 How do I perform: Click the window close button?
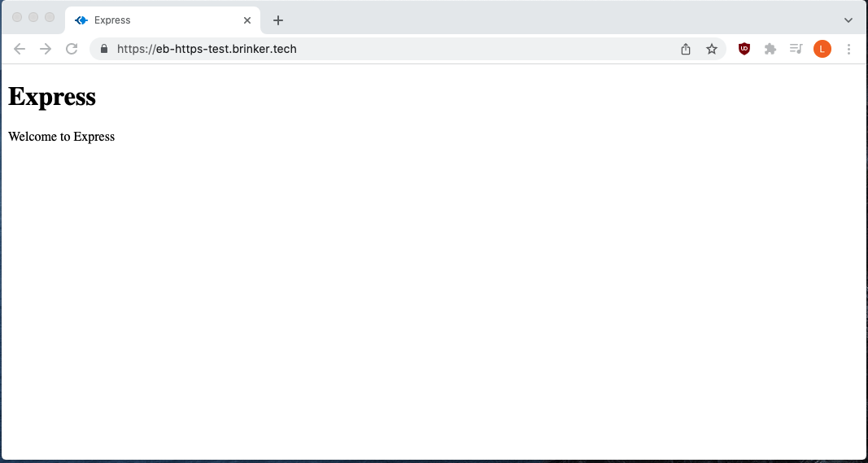[x=17, y=17]
